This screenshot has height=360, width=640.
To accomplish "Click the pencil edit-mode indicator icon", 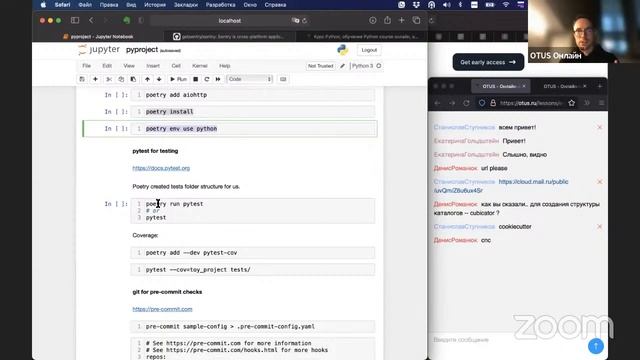I will pos(342,66).
